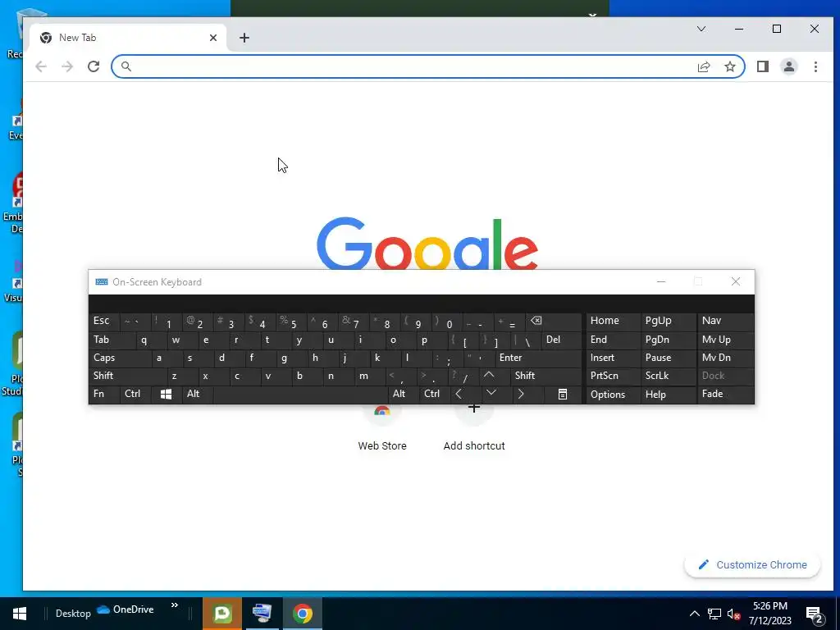Tap the Insert key on On-Screen Keyboard

coord(613,358)
